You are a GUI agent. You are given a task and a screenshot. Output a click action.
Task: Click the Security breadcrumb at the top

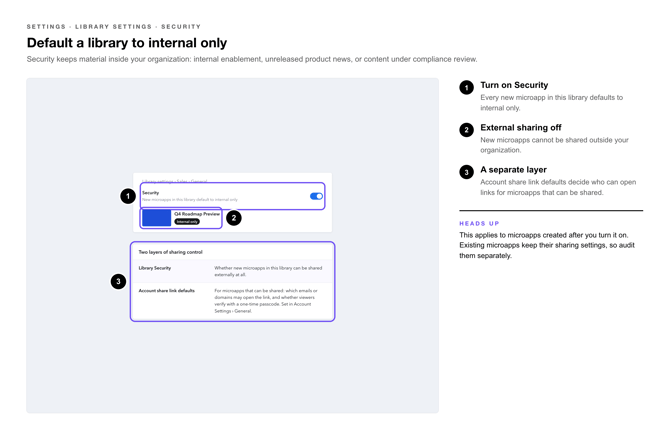181,27
